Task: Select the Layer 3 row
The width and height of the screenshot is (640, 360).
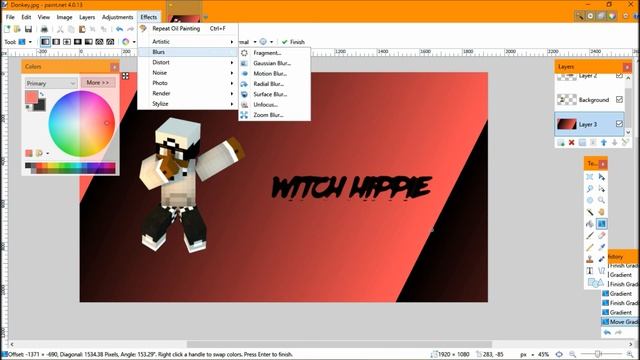Action: [x=589, y=124]
